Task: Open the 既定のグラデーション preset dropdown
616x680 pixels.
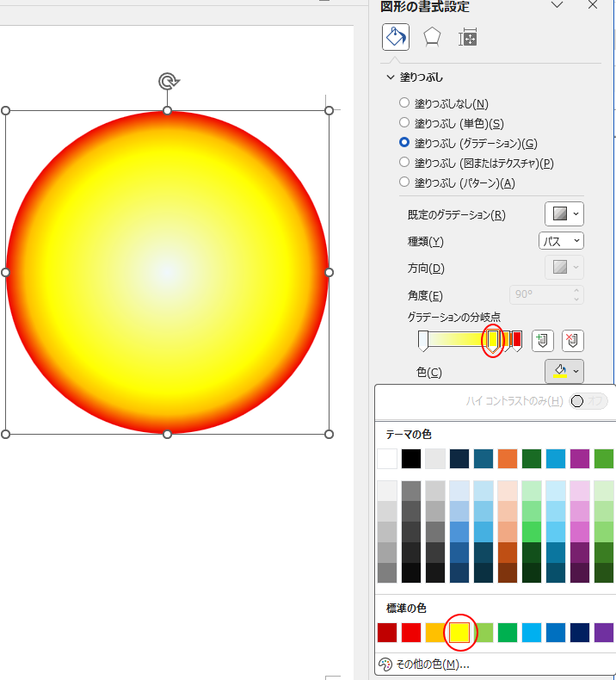Action: (x=564, y=213)
